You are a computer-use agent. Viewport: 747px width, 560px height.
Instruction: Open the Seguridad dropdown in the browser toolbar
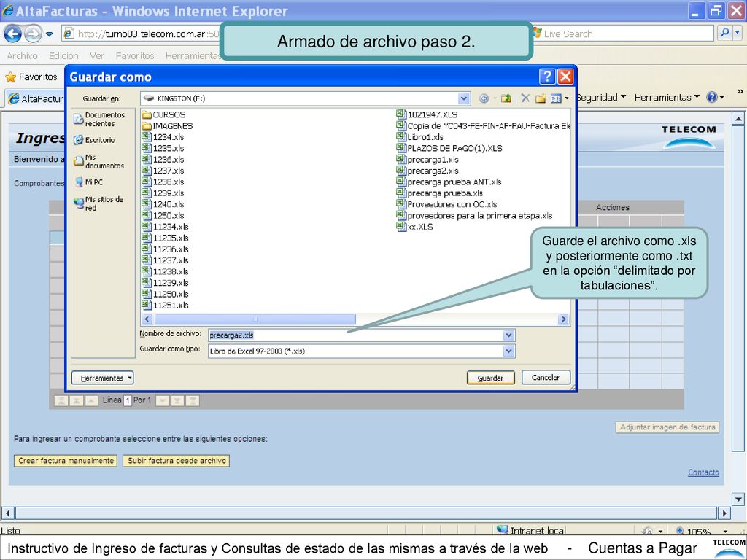601,97
